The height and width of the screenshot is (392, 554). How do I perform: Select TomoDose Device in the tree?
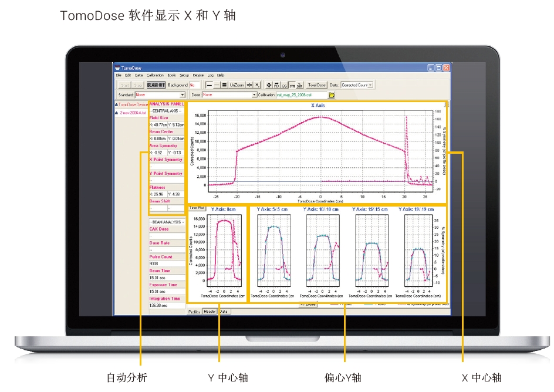(x=133, y=105)
